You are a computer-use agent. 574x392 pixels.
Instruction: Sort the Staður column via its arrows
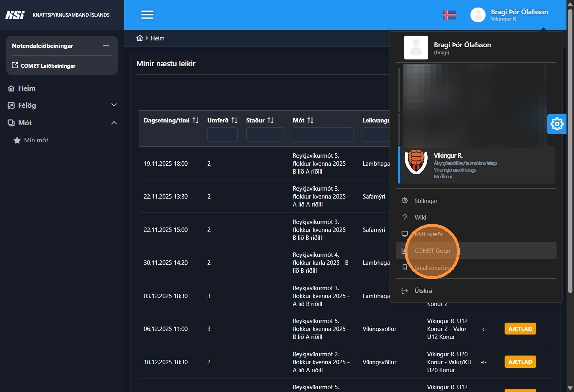click(271, 120)
